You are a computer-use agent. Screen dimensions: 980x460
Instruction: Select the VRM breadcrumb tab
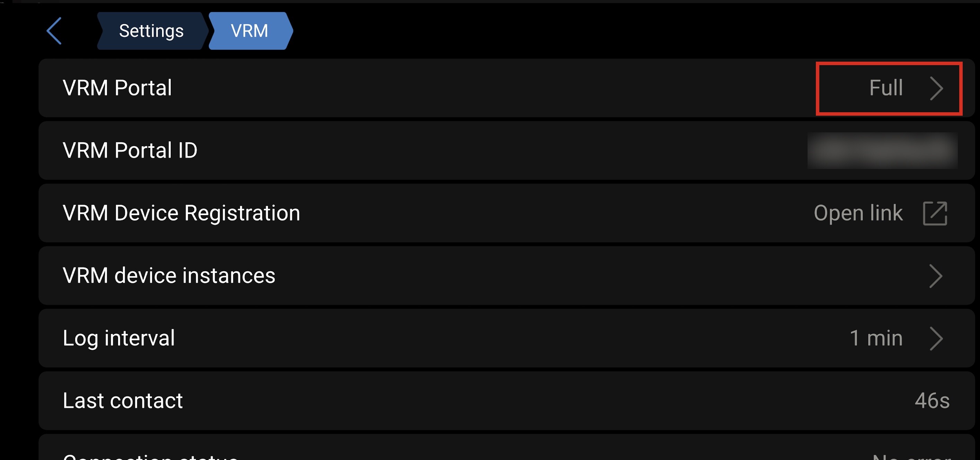coord(250,31)
